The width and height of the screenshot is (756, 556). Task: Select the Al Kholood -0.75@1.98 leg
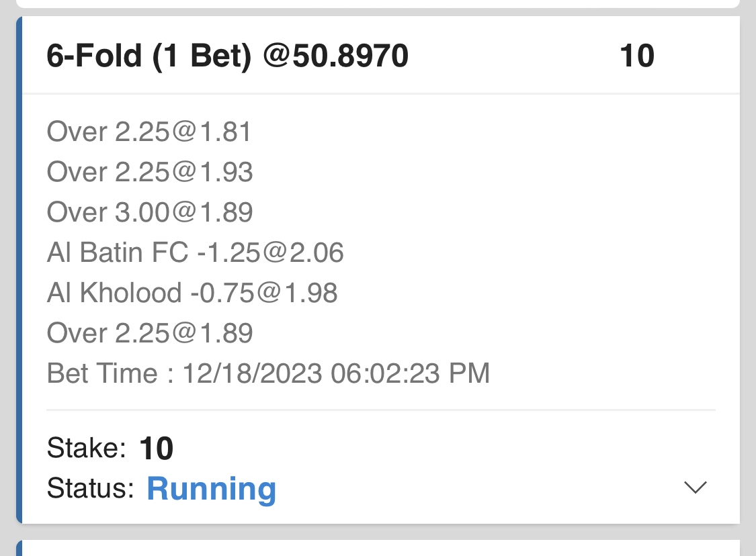[192, 293]
